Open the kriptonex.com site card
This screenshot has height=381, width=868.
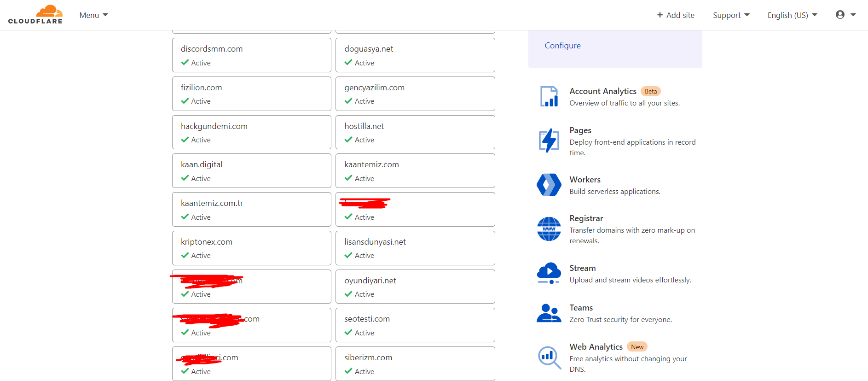pyautogui.click(x=252, y=248)
